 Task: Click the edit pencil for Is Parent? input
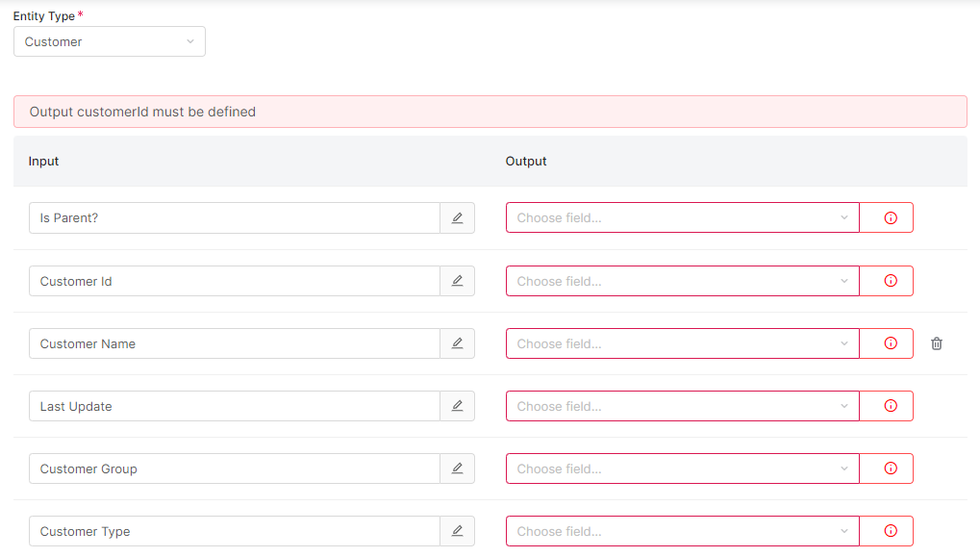[x=457, y=218]
